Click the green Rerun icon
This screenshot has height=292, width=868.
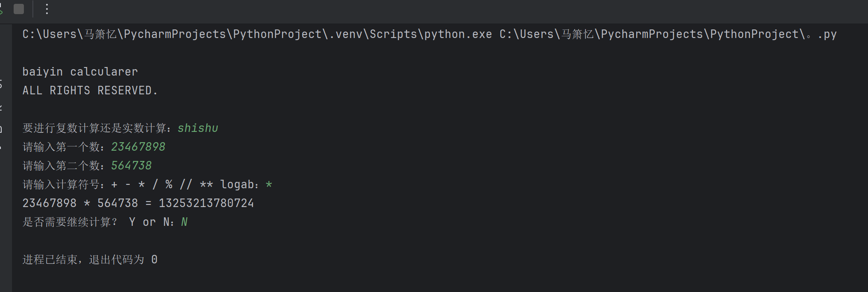1,9
